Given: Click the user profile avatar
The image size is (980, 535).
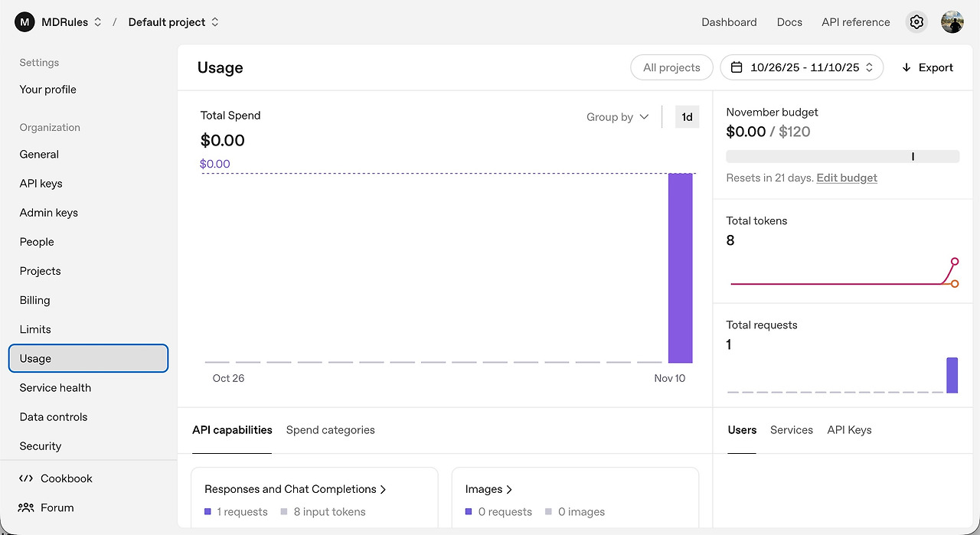Looking at the screenshot, I should (952, 22).
